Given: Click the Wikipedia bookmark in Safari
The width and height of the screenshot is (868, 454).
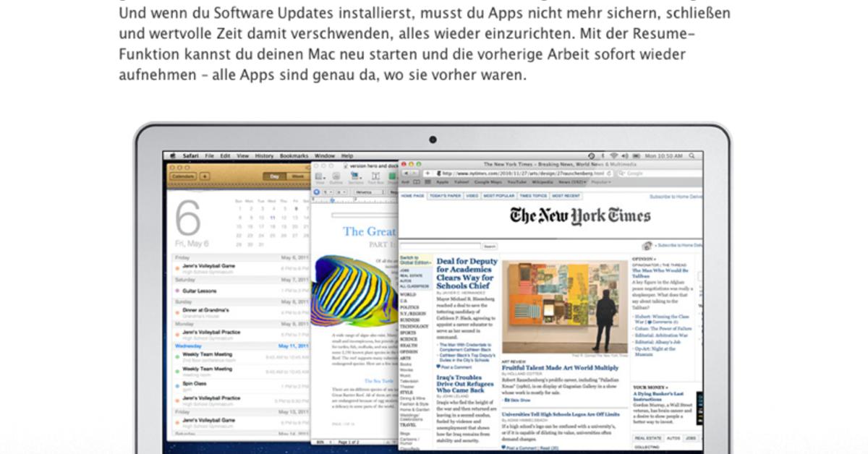Looking at the screenshot, I should [x=542, y=182].
